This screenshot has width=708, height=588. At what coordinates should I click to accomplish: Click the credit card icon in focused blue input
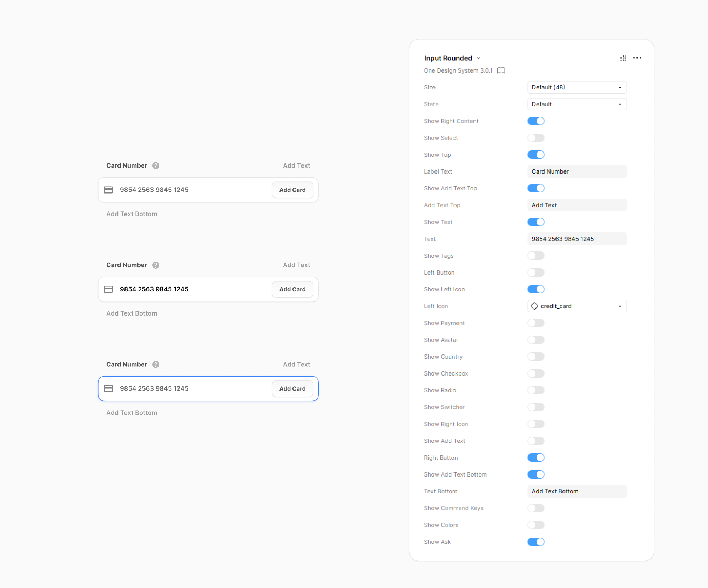pyautogui.click(x=108, y=388)
